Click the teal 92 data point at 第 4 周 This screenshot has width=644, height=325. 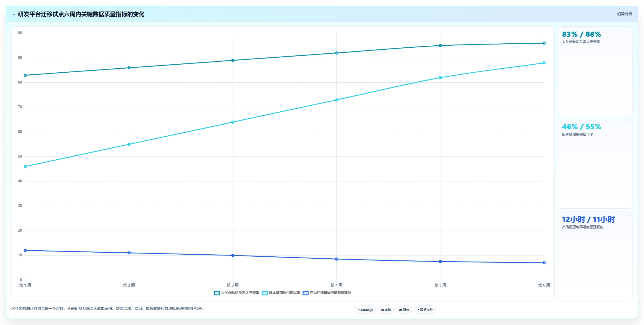pos(337,53)
